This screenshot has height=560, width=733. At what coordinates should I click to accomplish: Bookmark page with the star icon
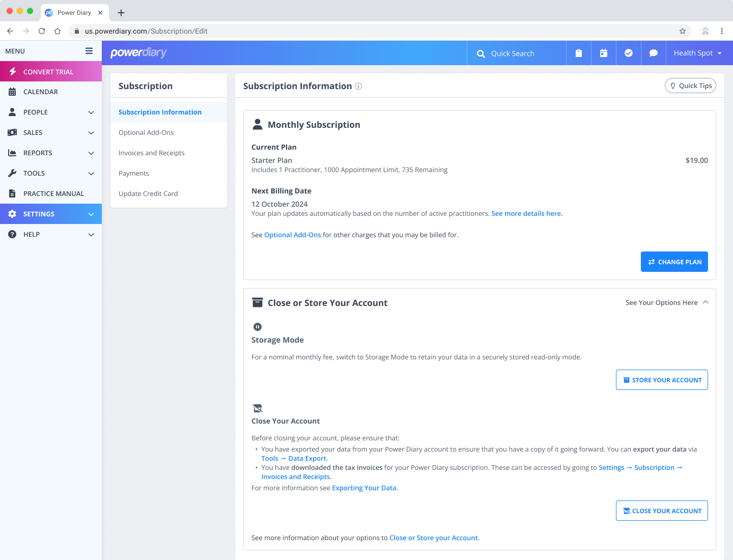click(x=683, y=31)
